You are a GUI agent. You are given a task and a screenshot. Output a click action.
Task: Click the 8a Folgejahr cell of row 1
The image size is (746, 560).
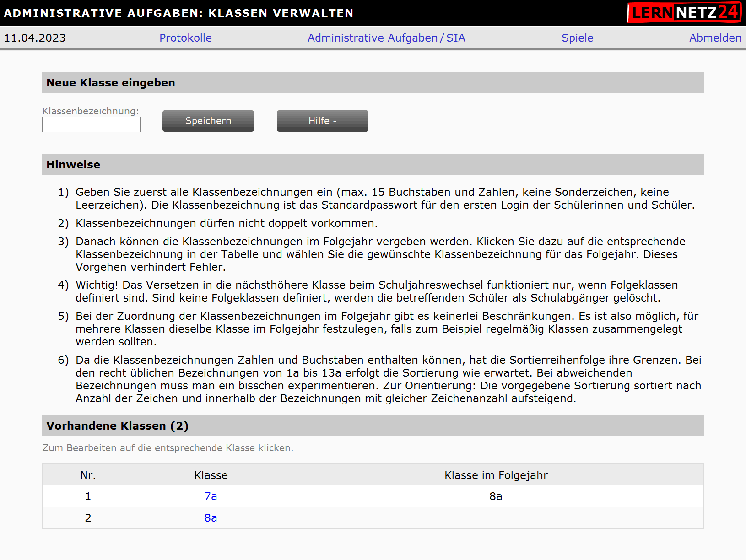coord(496,496)
